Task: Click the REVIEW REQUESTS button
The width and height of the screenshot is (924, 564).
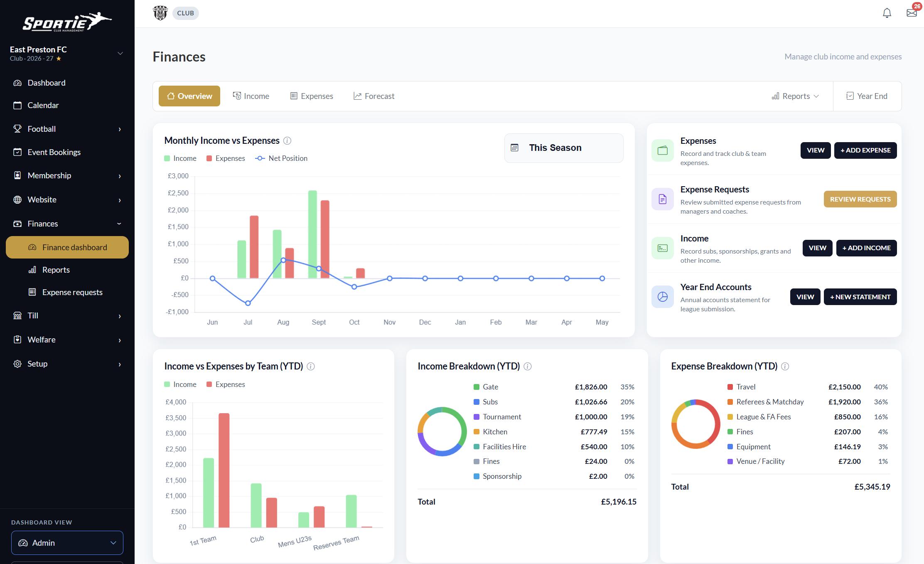Action: tap(860, 199)
